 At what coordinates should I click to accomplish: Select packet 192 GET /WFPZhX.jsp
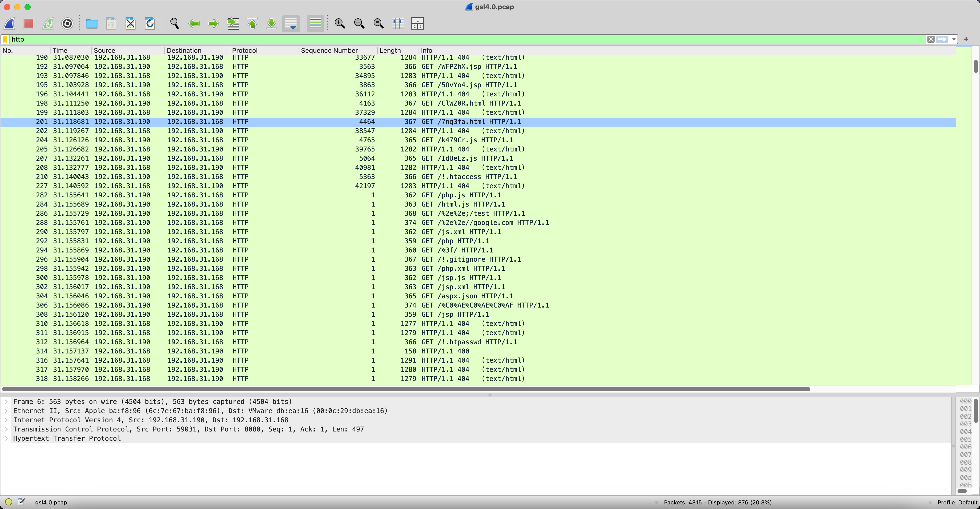(x=478, y=67)
